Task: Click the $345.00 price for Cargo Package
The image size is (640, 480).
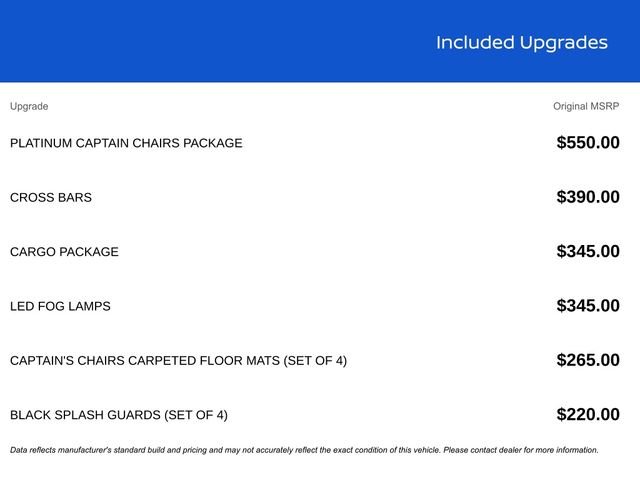Action: [x=588, y=252]
